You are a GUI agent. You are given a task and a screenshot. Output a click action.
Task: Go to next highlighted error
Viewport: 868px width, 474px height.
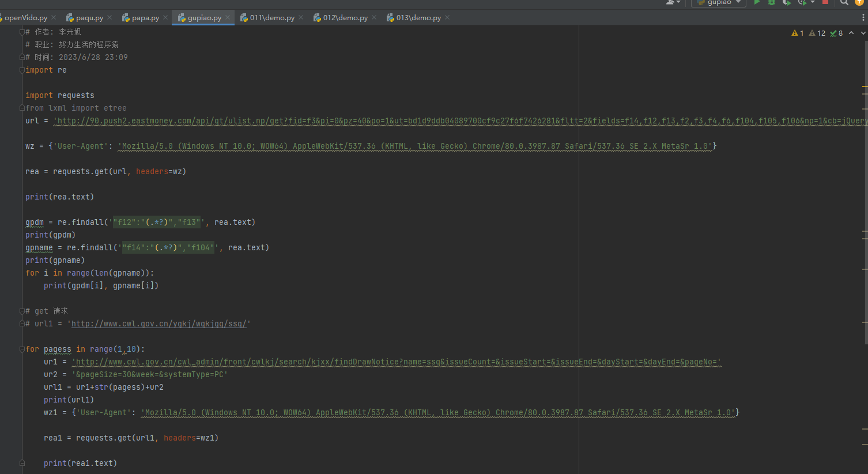[863, 33]
